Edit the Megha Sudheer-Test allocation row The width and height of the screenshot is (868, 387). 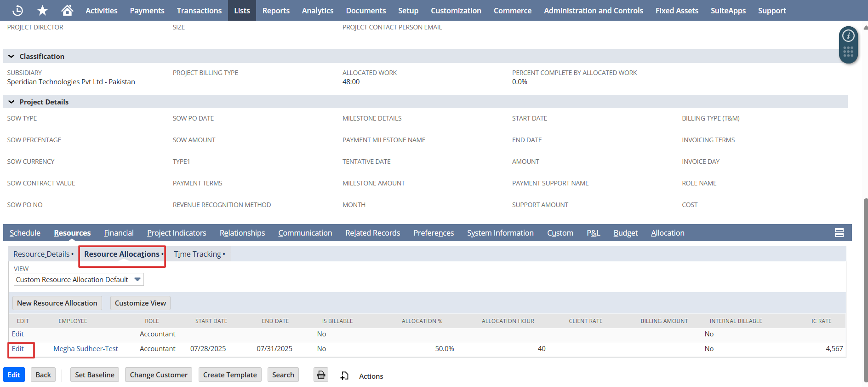(18, 349)
